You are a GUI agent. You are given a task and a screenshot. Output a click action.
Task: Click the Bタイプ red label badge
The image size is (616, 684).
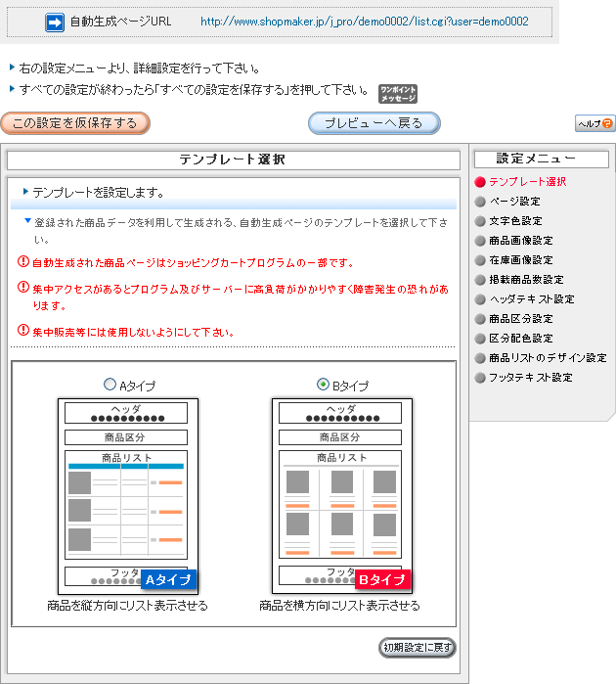[382, 580]
